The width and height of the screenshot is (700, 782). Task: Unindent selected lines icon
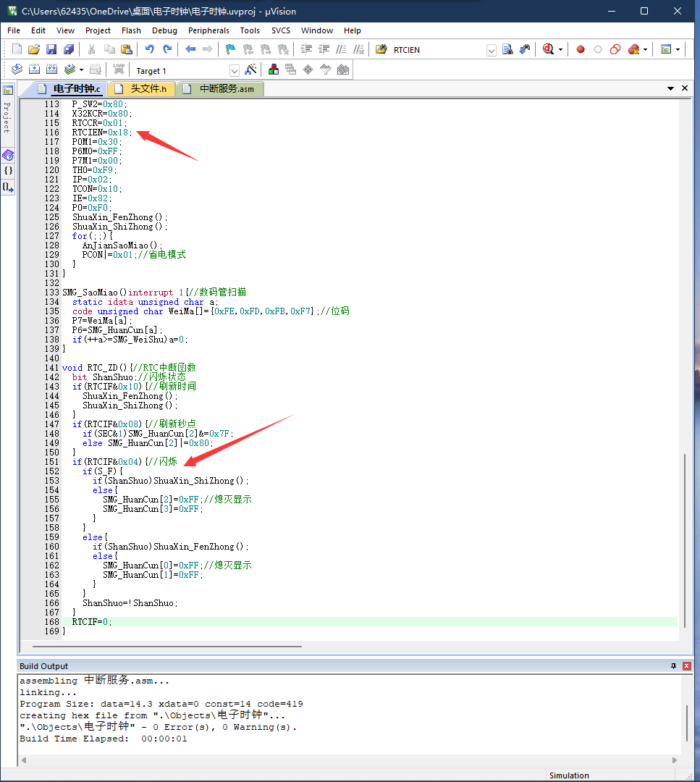(x=324, y=49)
